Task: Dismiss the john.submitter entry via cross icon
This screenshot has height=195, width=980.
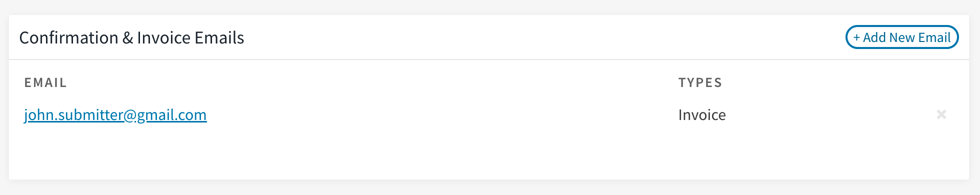Action: pyautogui.click(x=941, y=114)
